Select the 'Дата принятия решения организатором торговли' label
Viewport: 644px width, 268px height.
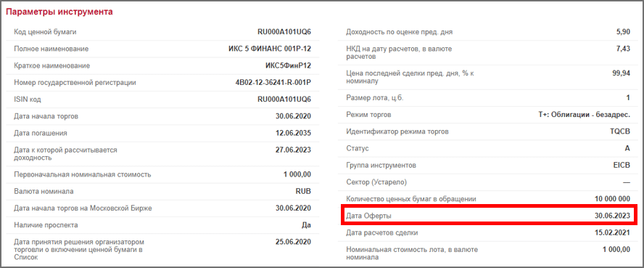pos(79,249)
